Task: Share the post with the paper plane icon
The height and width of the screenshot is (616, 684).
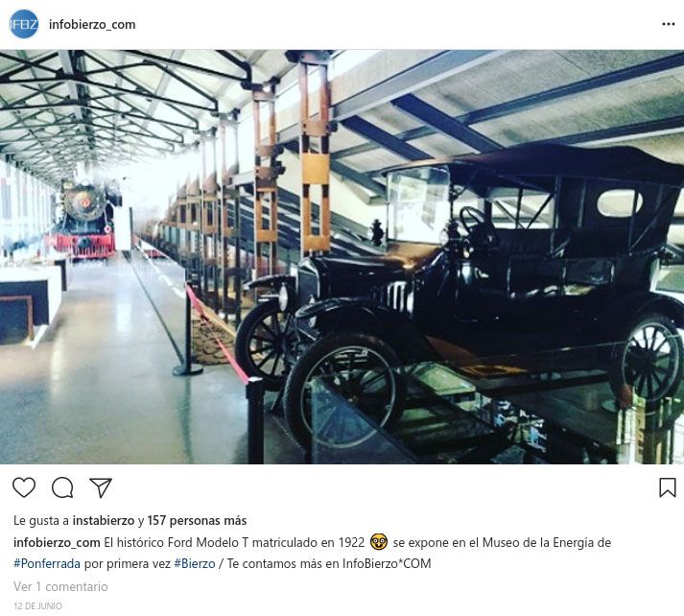Action: (101, 487)
